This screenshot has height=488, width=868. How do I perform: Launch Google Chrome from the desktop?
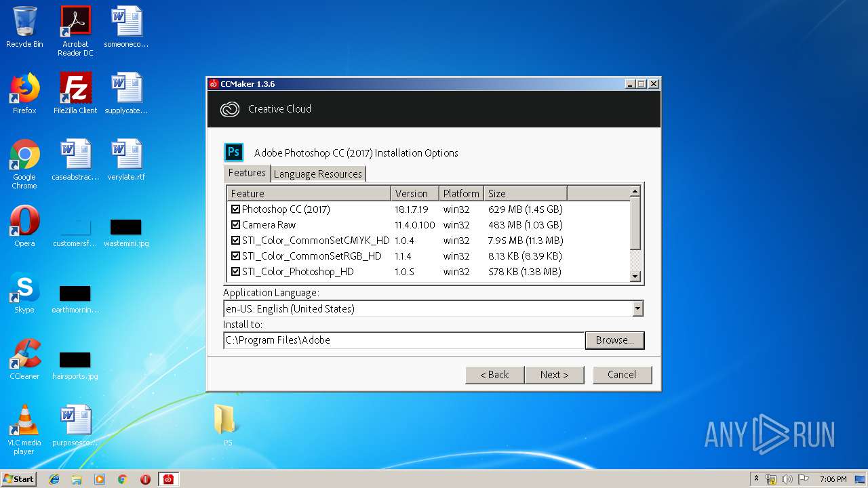(24, 164)
